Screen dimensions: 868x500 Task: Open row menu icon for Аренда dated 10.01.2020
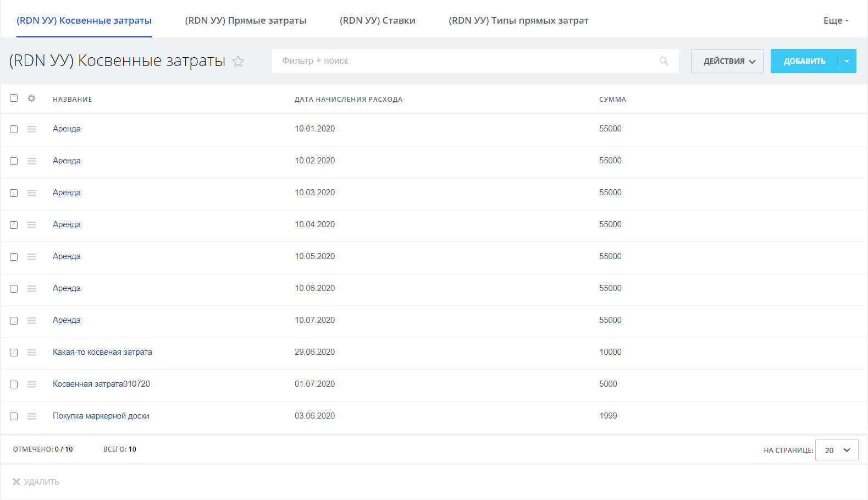[x=31, y=129]
